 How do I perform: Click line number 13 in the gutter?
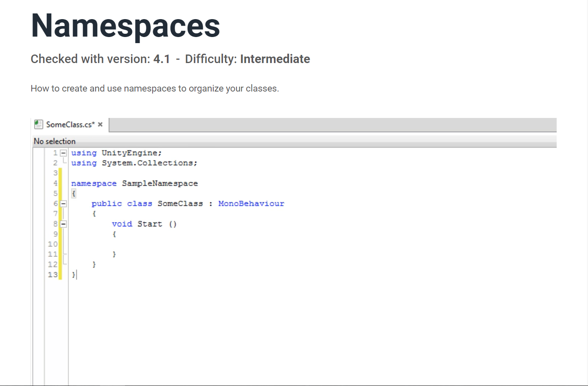click(x=53, y=275)
